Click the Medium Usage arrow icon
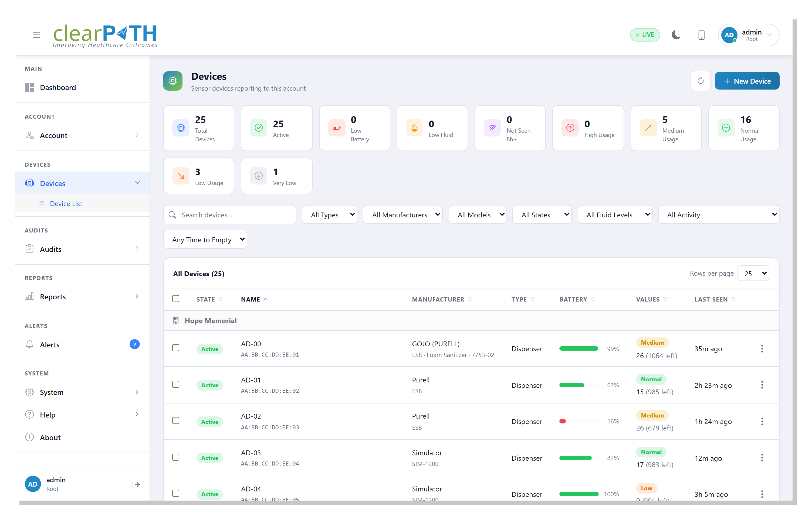The image size is (812, 520). pyautogui.click(x=648, y=128)
